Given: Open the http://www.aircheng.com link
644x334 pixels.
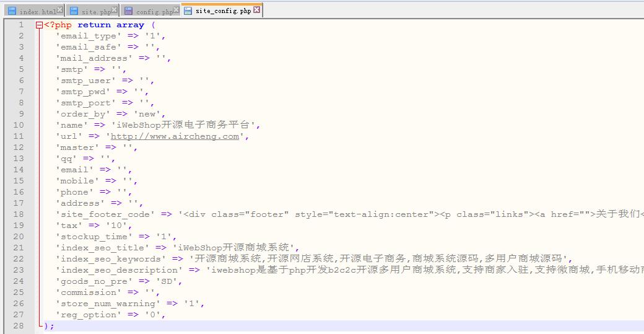Looking at the screenshot, I should click(175, 136).
